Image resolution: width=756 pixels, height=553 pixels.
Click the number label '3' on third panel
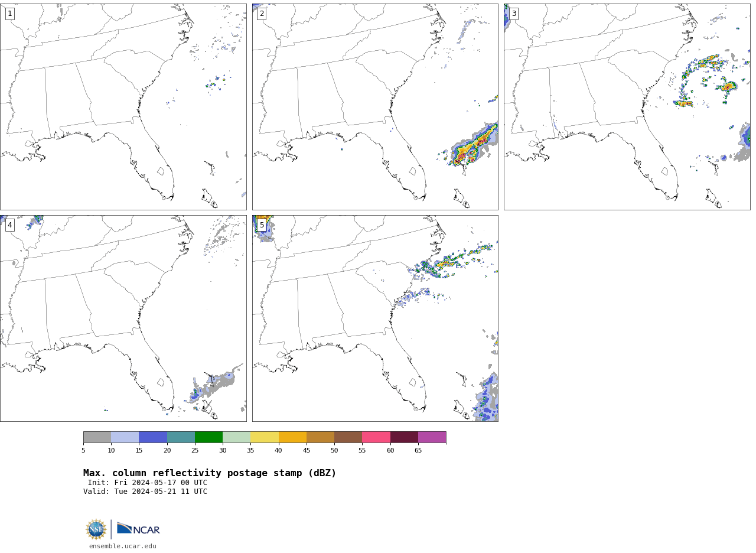[x=513, y=14]
